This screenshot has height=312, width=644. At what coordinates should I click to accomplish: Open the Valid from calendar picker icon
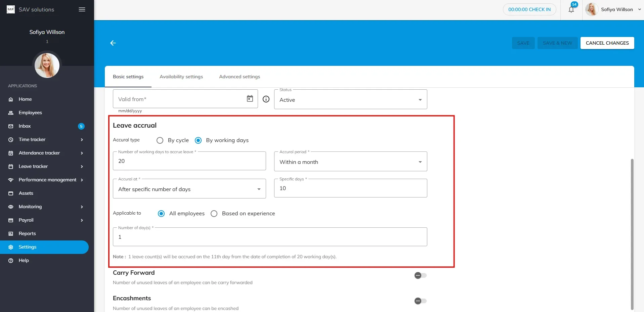click(x=250, y=99)
